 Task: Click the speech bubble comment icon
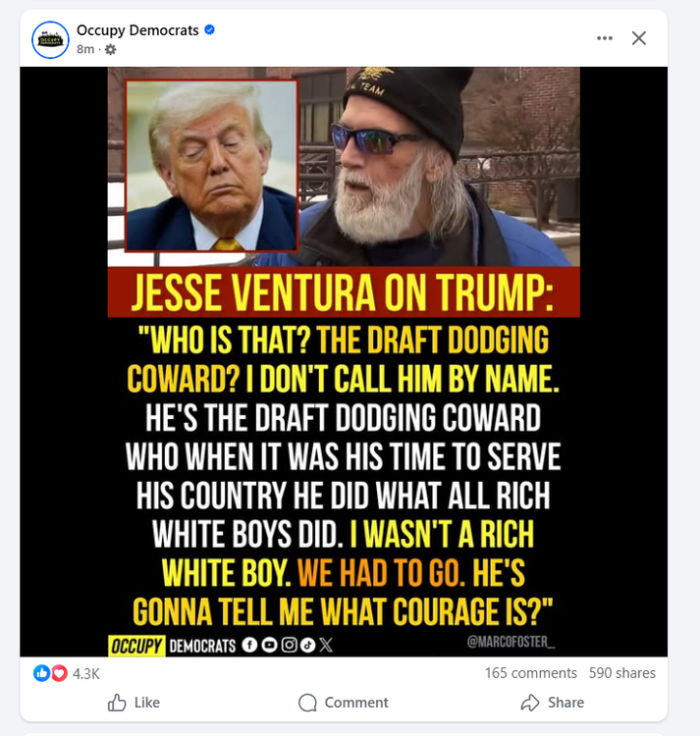[307, 703]
